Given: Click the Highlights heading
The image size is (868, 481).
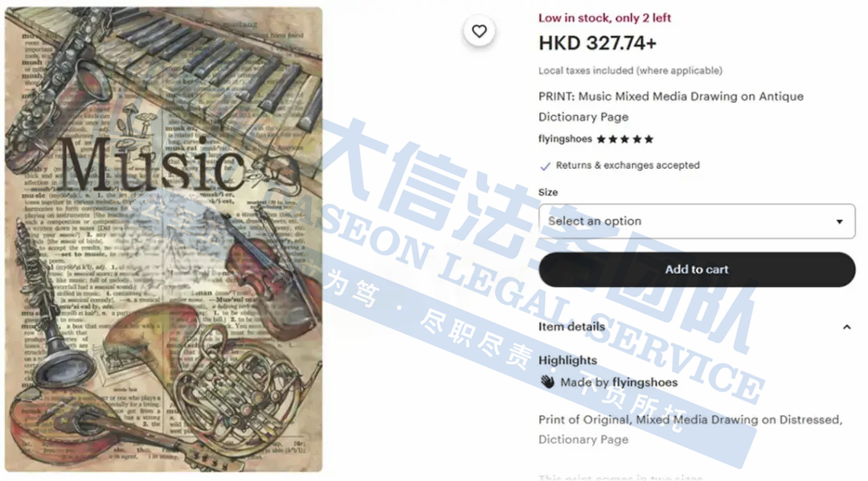Looking at the screenshot, I should coord(568,360).
